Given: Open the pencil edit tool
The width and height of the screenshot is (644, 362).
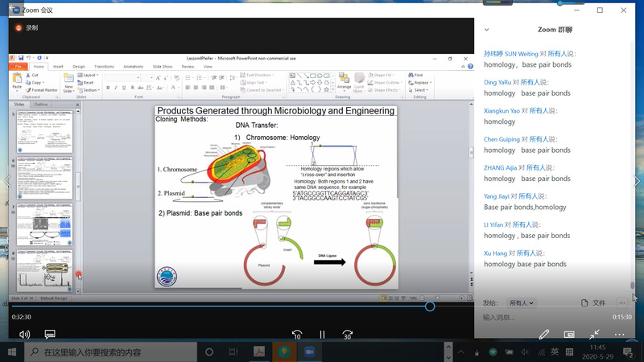Looking at the screenshot, I should (544, 335).
